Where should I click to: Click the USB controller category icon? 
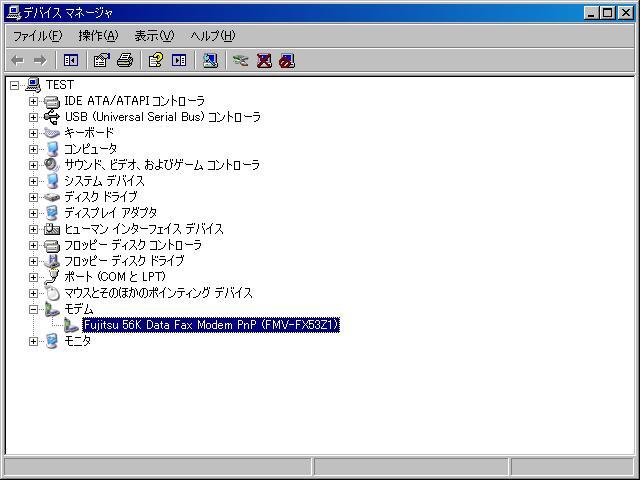tap(52, 117)
